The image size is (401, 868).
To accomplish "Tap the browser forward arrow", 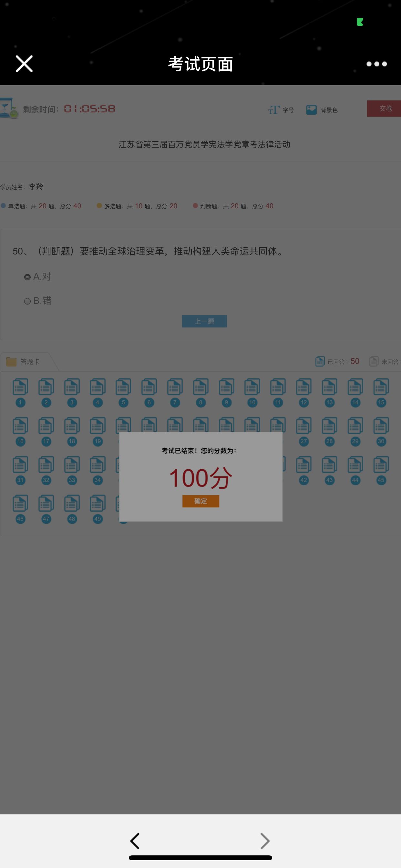I will pyautogui.click(x=265, y=841).
